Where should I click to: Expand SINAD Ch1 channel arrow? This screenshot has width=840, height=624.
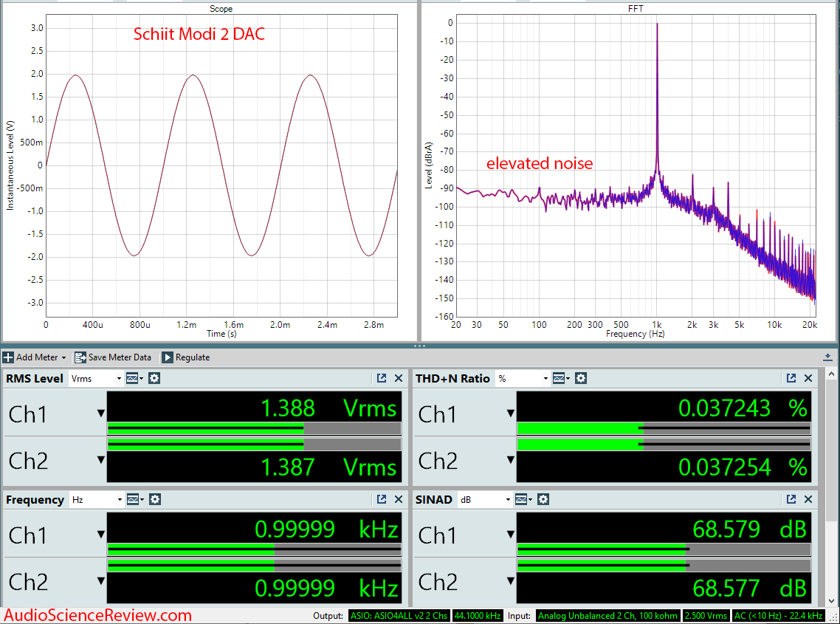pyautogui.click(x=511, y=535)
